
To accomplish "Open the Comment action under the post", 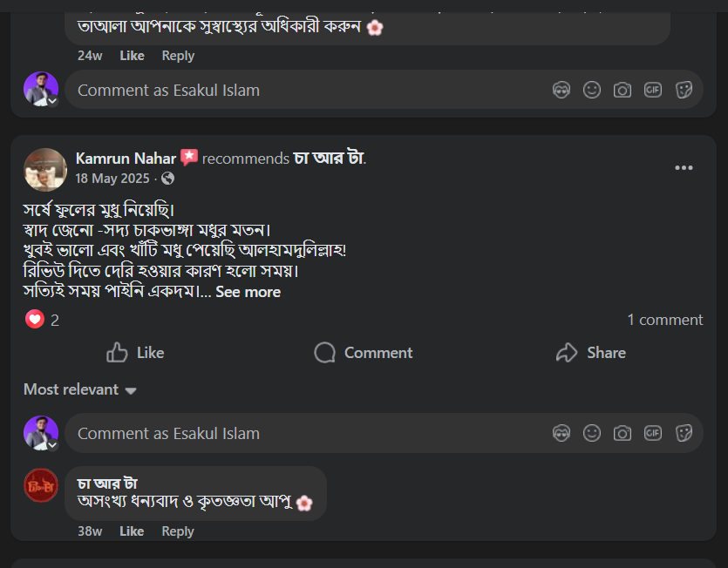I will click(x=363, y=353).
